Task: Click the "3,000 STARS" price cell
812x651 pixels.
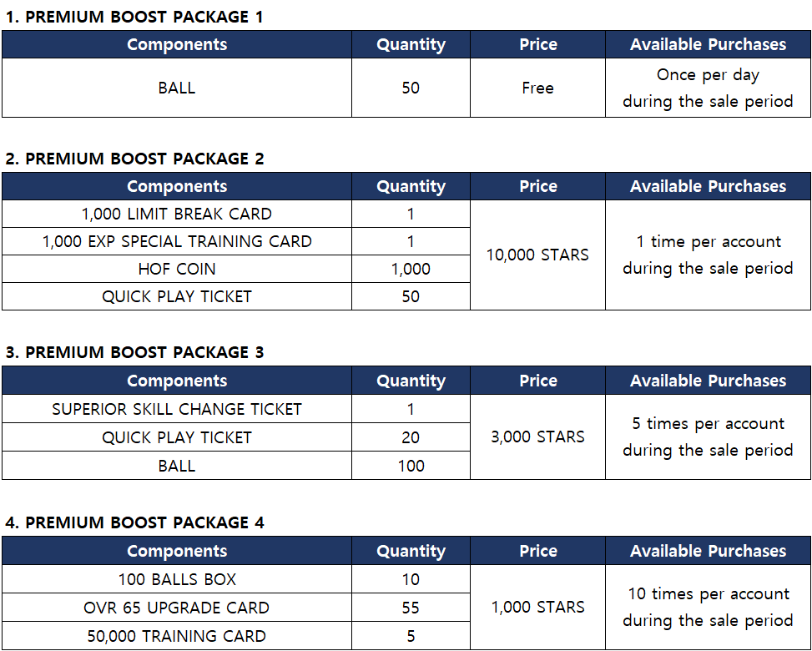Action: (x=537, y=437)
